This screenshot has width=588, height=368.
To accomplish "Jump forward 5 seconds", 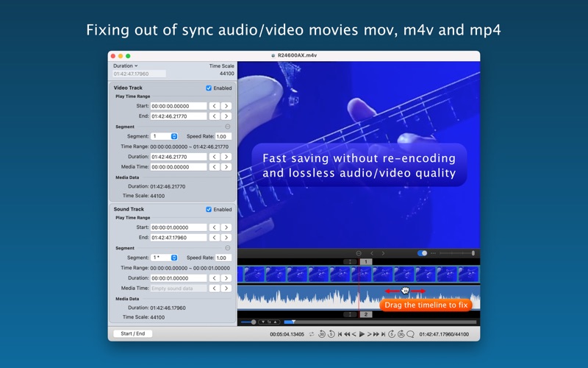I will [392, 334].
